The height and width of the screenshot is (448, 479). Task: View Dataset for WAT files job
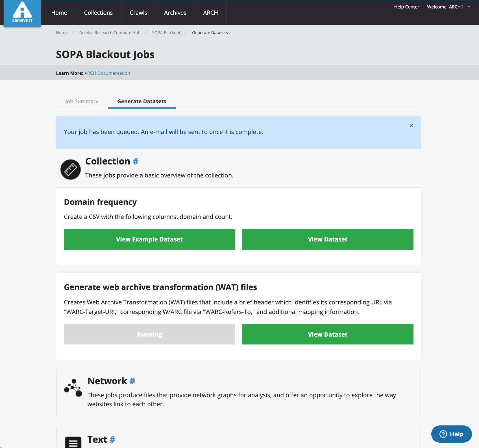328,334
